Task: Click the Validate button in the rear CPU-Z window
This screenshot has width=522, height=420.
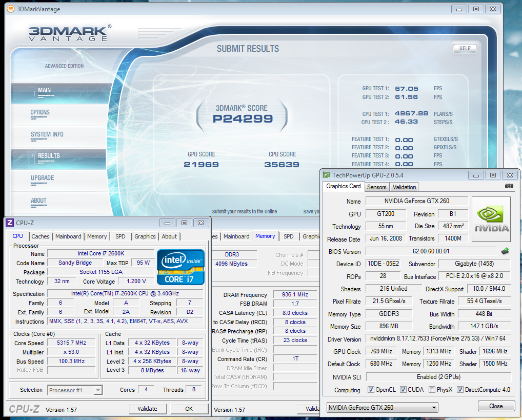Action: pos(309,409)
